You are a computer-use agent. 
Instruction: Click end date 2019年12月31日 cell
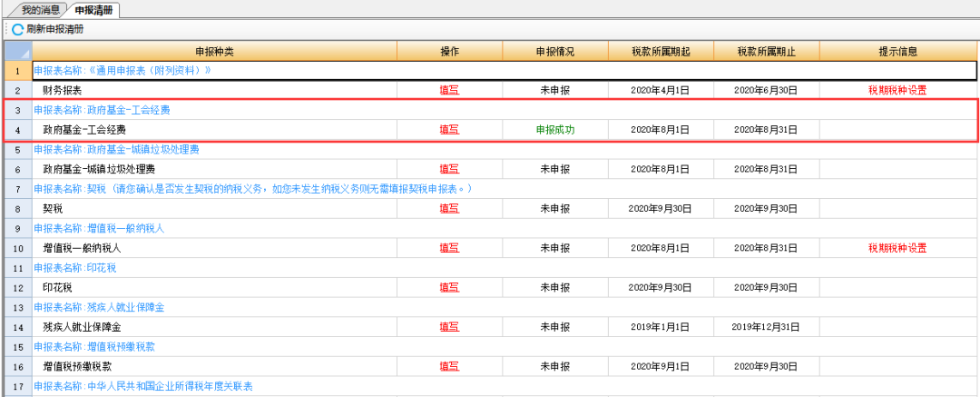tap(766, 327)
